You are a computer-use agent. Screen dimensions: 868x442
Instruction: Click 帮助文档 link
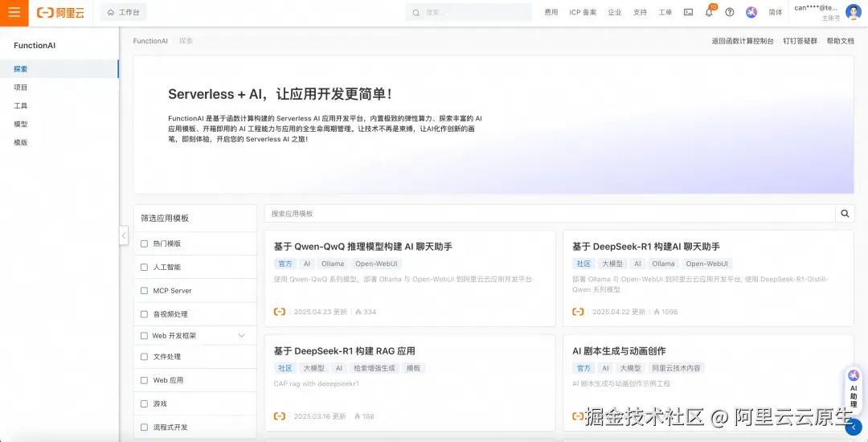(x=841, y=41)
